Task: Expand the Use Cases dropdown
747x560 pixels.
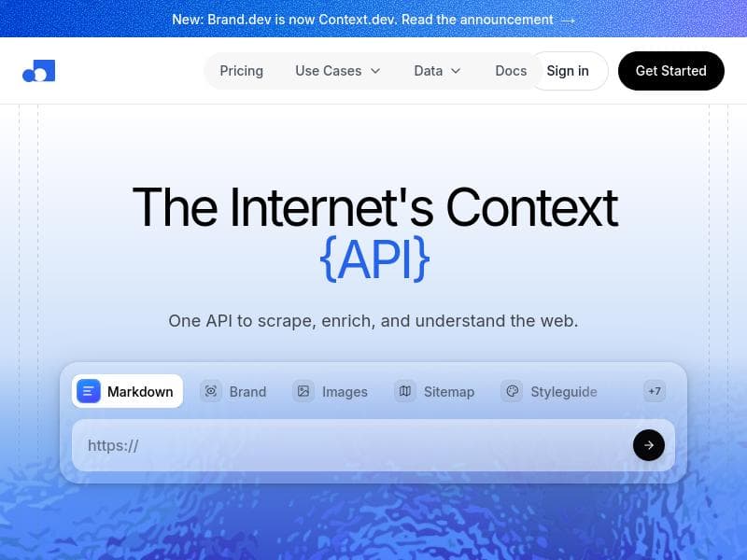Action: tap(337, 70)
